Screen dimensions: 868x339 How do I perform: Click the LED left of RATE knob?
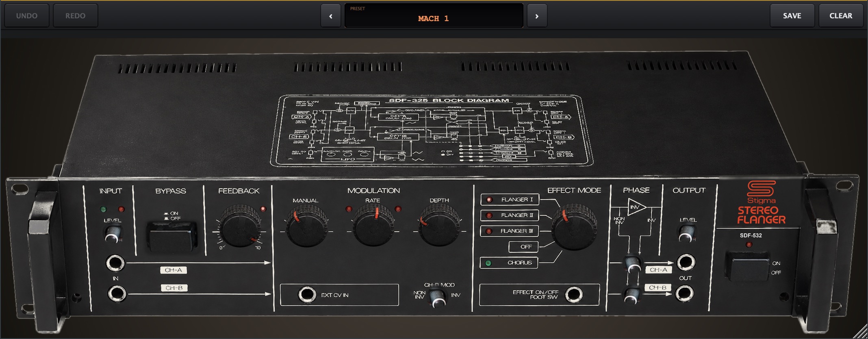click(349, 209)
